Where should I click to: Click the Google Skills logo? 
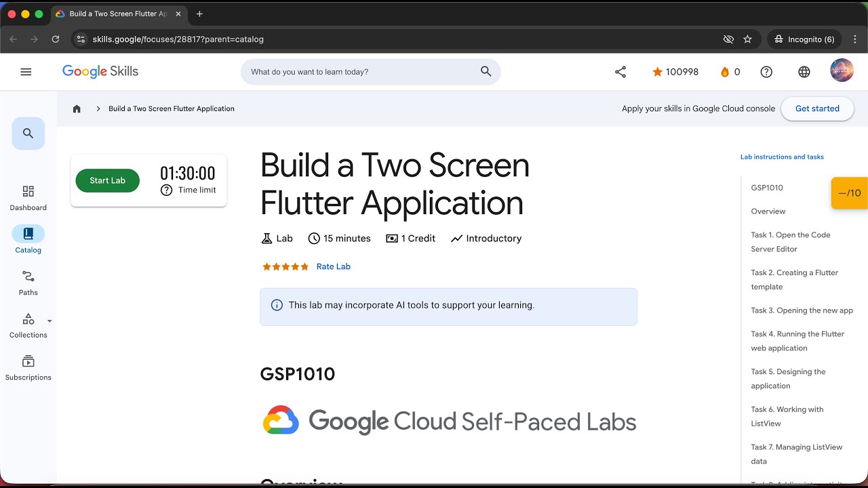click(100, 71)
